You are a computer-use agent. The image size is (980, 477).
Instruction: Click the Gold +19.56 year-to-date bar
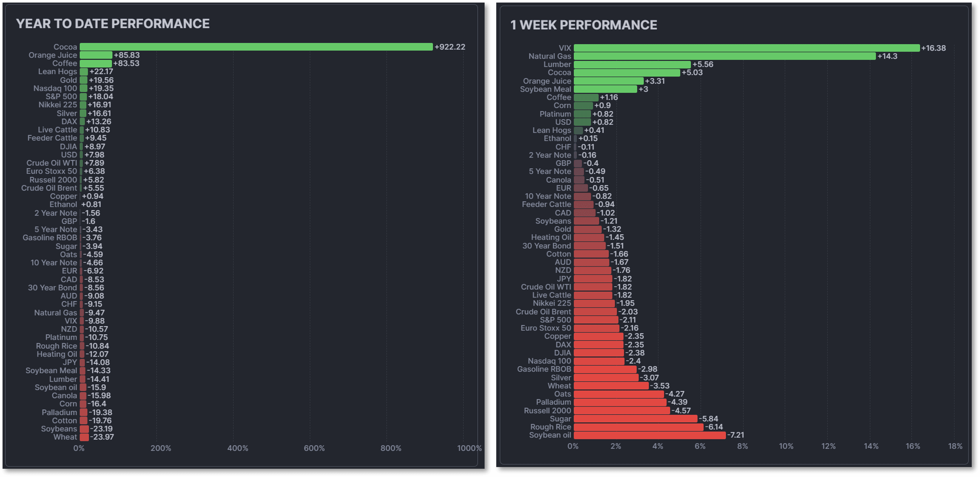pos(83,80)
